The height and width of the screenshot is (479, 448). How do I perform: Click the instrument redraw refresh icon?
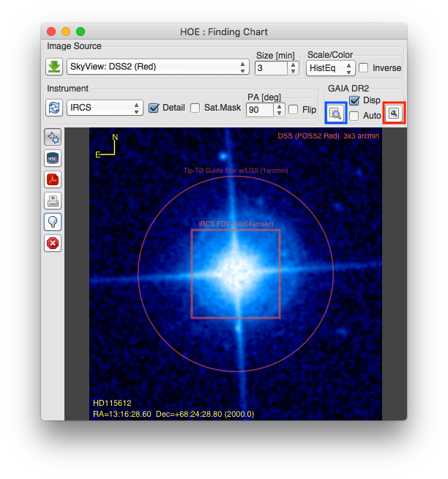54,108
